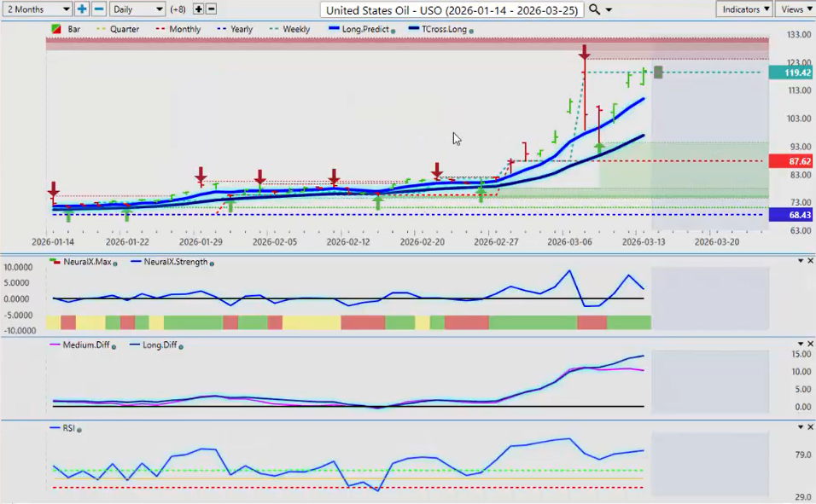This screenshot has height=504, width=816.
Task: Toggle the TCross.Long legend line
Action: [x=440, y=29]
